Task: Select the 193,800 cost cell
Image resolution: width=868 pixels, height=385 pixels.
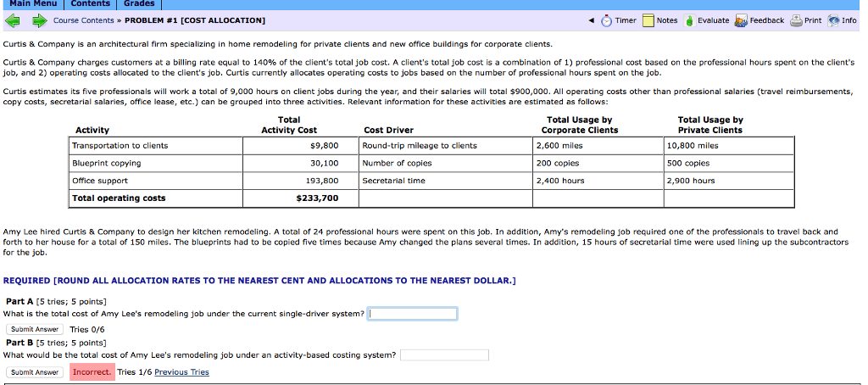Action: (301, 181)
